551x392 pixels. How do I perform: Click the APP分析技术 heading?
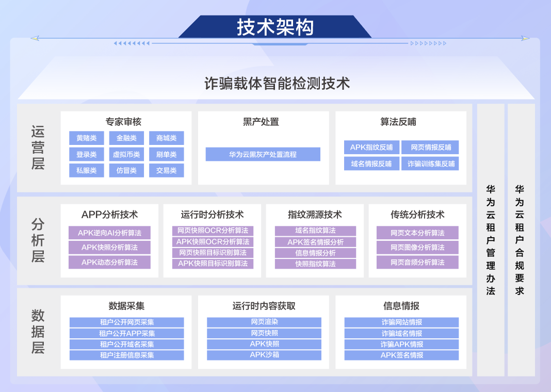(110, 215)
